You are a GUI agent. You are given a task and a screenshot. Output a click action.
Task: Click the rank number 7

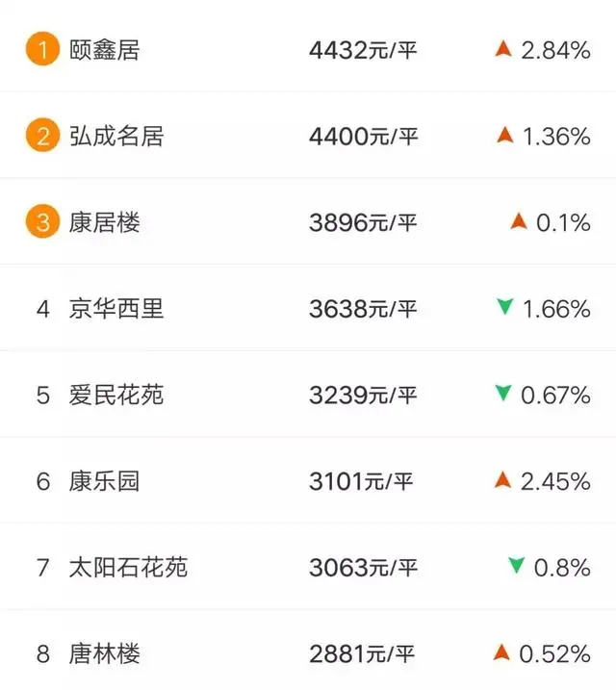click(42, 567)
